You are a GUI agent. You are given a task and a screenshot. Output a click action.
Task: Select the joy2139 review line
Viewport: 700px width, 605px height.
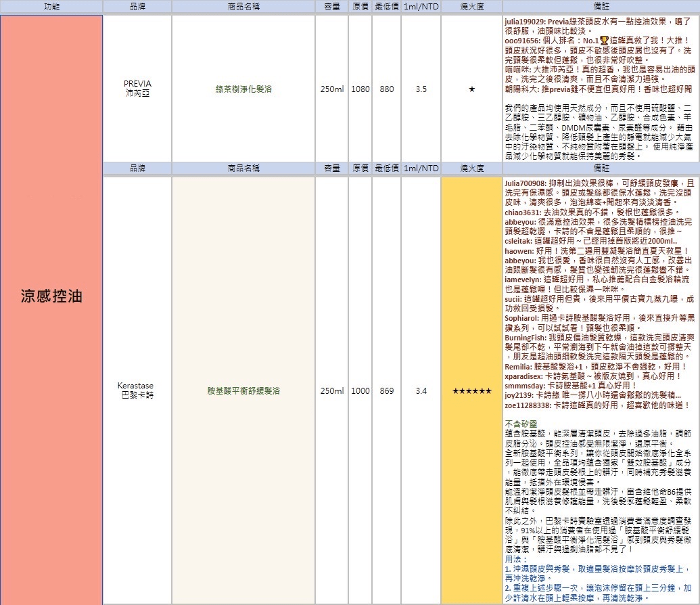[592, 395]
